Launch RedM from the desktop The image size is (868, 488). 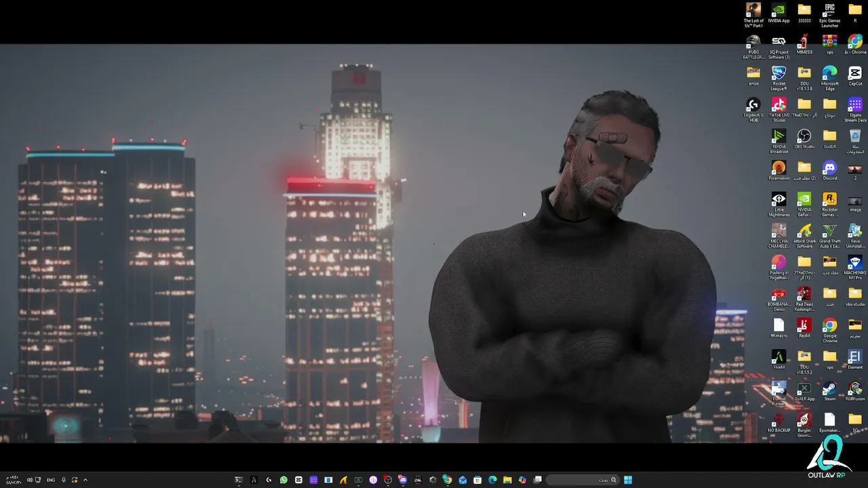point(804,327)
